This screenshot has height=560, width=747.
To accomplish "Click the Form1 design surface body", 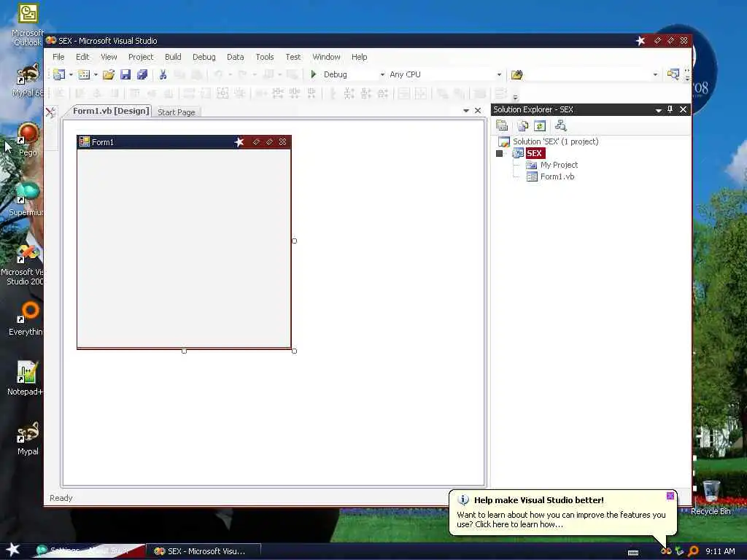I will click(184, 248).
